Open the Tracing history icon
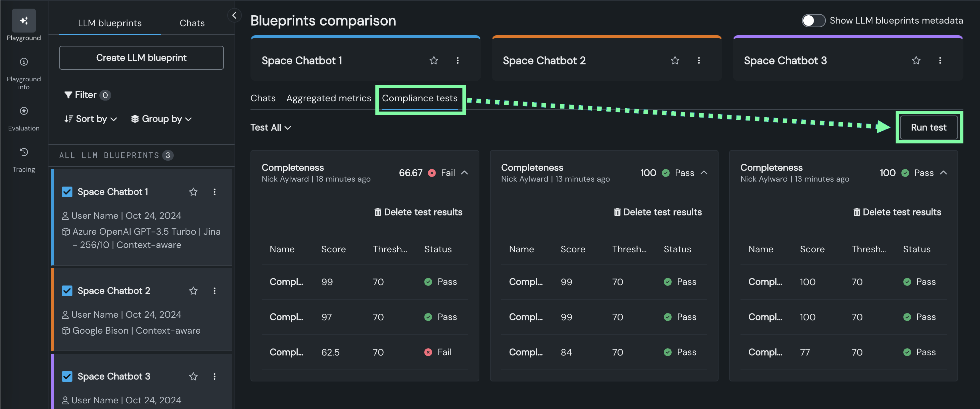 coord(24,152)
